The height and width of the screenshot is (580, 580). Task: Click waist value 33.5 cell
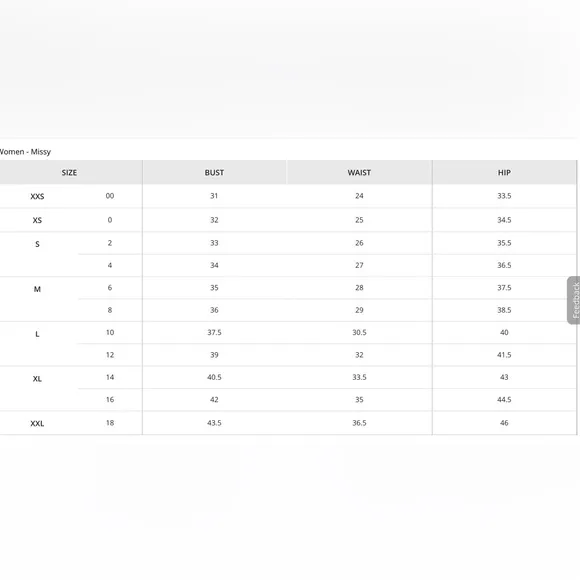(x=359, y=377)
